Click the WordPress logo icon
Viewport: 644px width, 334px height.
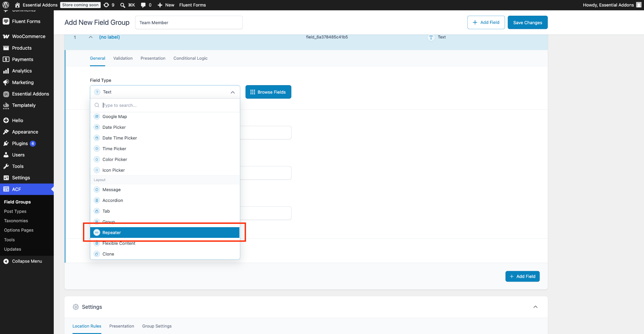(x=6, y=5)
